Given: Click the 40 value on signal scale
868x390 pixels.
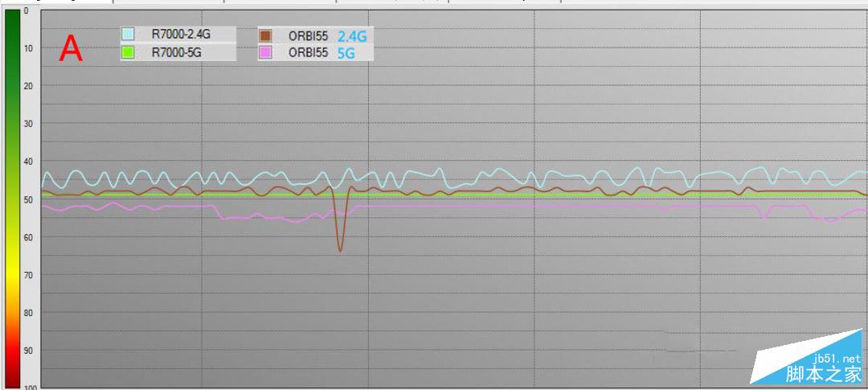Looking at the screenshot, I should tap(29, 161).
